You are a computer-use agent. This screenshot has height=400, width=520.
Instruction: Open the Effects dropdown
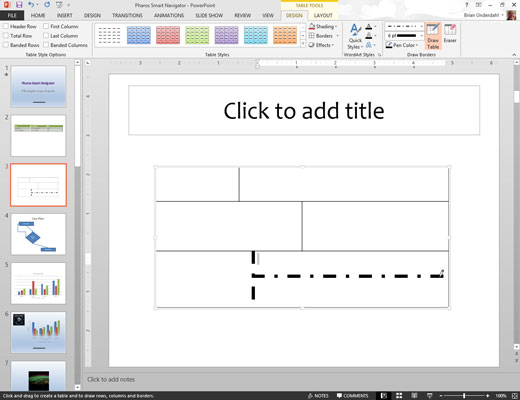click(x=321, y=45)
